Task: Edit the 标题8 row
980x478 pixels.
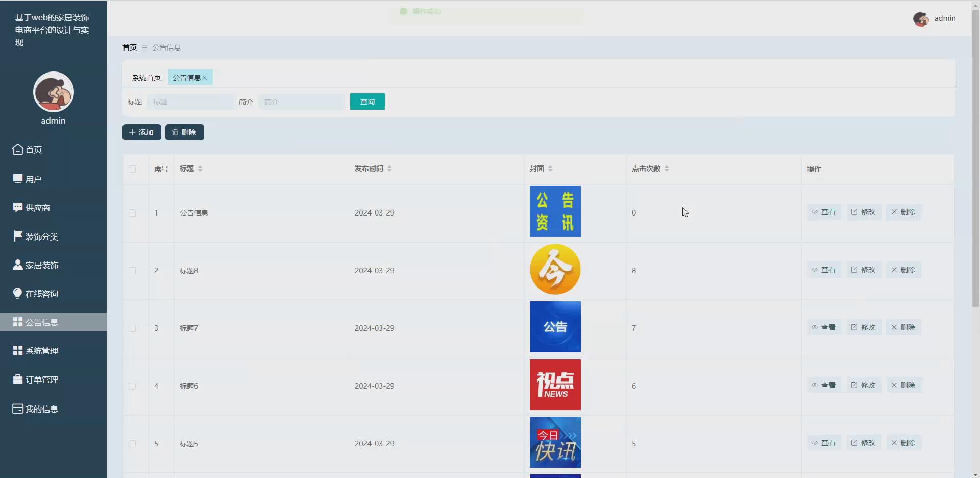Action: pyautogui.click(x=864, y=270)
